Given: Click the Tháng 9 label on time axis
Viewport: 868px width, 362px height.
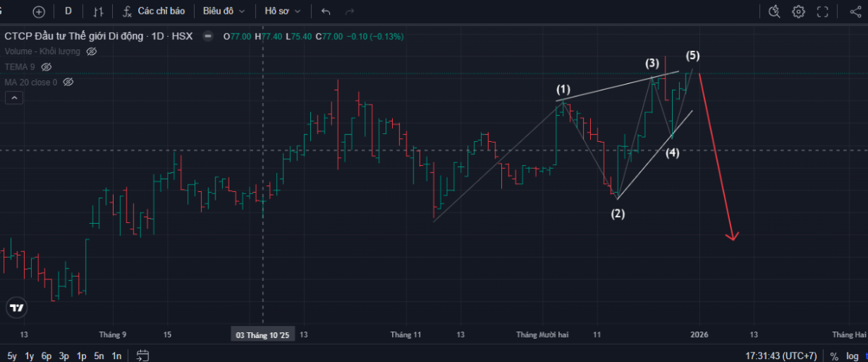Looking at the screenshot, I should pyautogui.click(x=113, y=334).
